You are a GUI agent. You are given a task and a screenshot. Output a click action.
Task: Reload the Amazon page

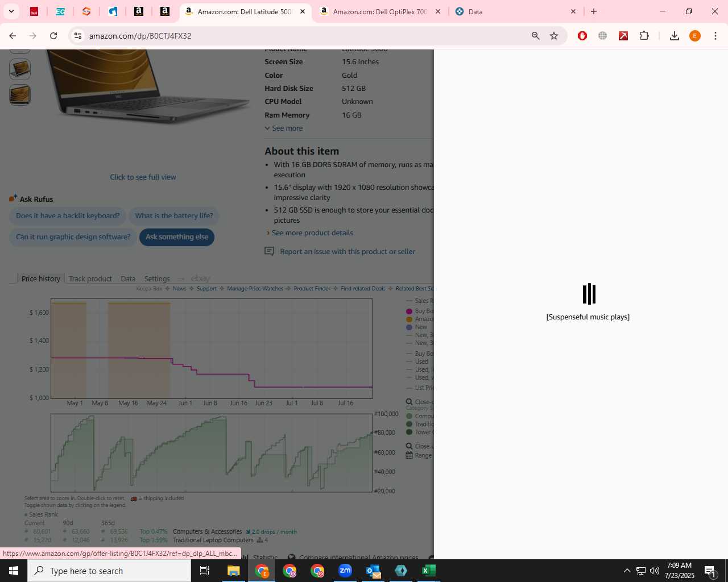coord(53,36)
